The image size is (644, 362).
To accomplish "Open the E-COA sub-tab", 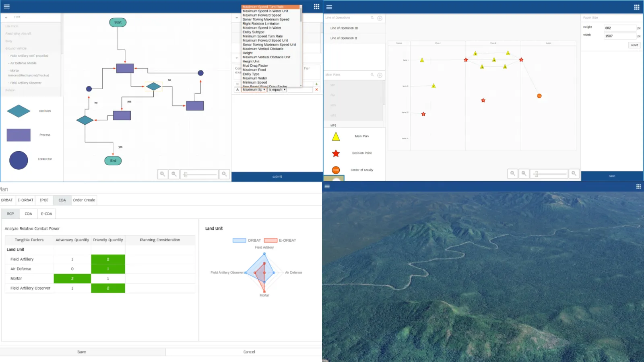I will [47, 214].
